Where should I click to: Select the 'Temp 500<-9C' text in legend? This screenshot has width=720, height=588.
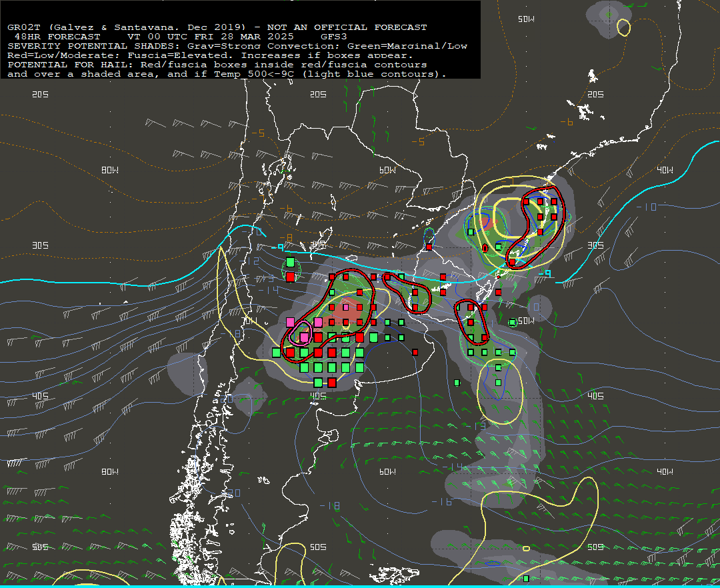254,75
